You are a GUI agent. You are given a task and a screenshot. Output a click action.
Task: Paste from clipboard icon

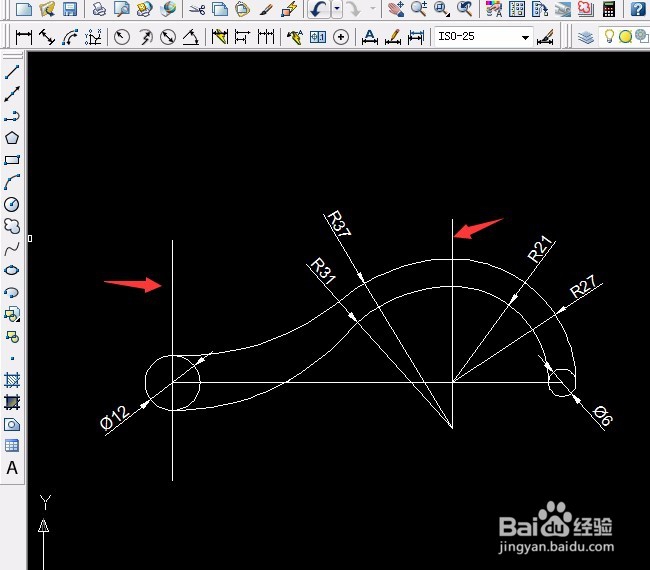coord(243,8)
